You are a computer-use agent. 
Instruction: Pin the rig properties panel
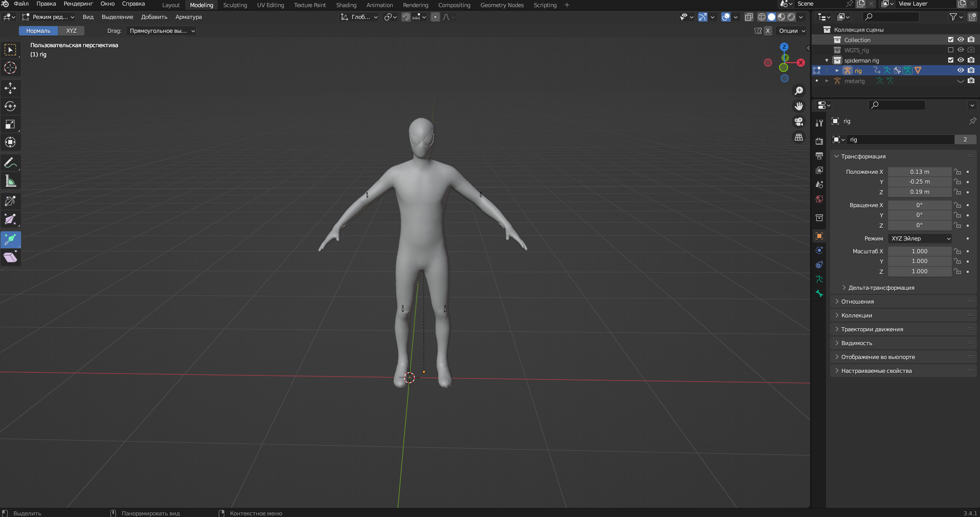click(x=972, y=121)
